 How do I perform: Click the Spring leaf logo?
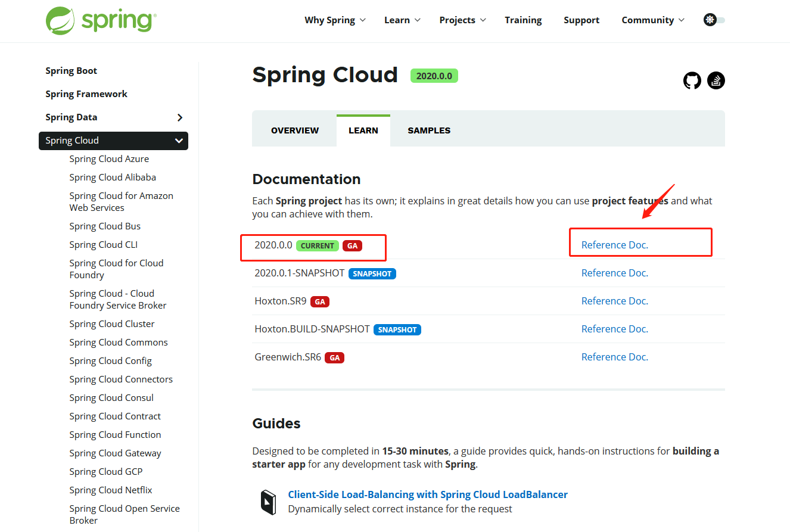pyautogui.click(x=59, y=20)
